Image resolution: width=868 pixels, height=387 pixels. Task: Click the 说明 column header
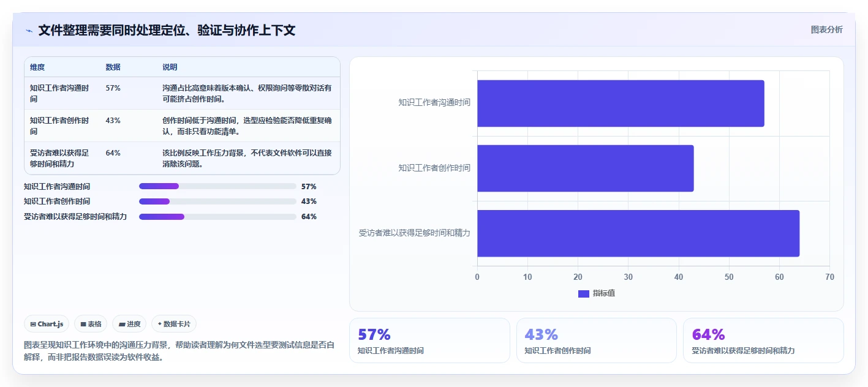click(x=170, y=67)
